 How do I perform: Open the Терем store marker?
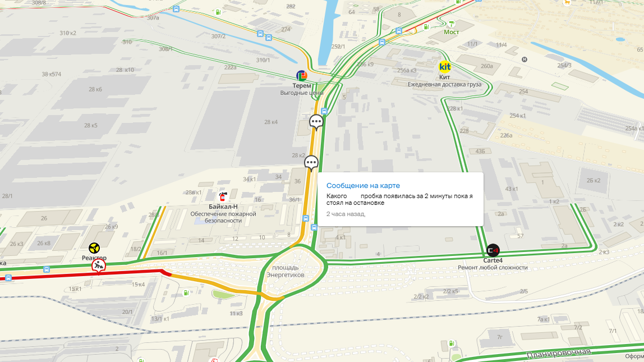(x=301, y=75)
